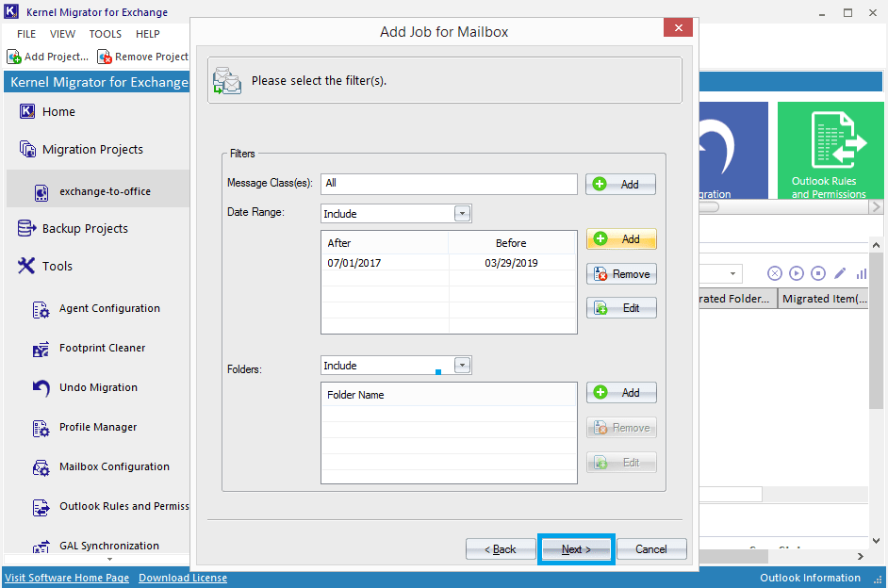Click the Tools wrench icon

coord(26,266)
